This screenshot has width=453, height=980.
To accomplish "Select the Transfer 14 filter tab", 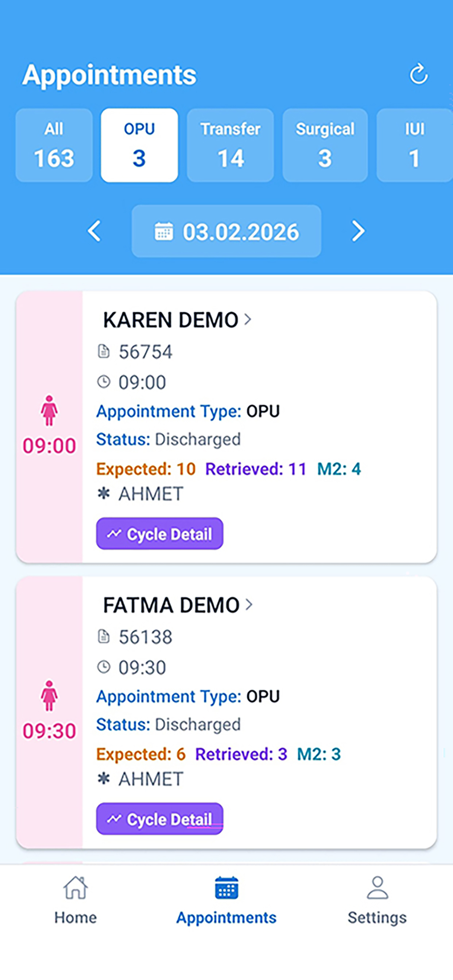I will [230, 145].
